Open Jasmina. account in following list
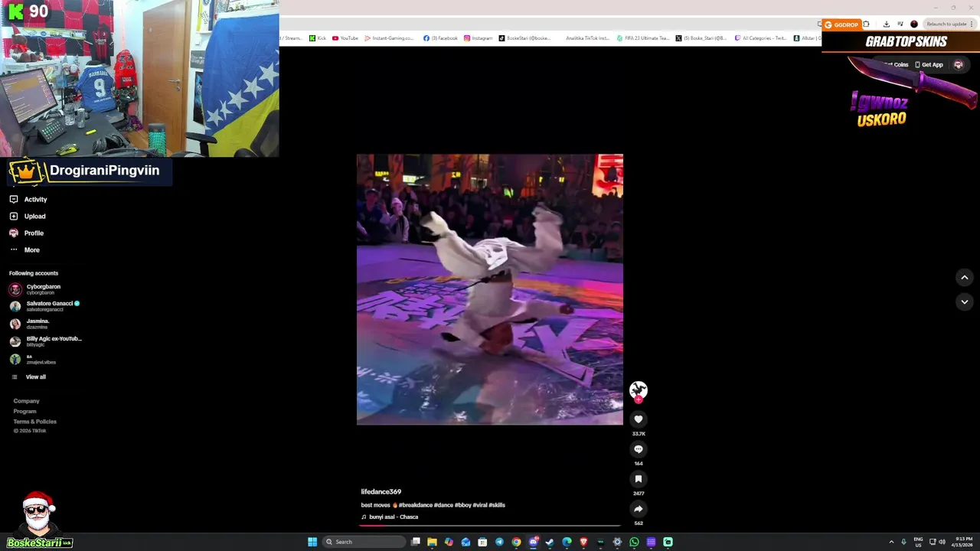Viewport: 980px width, 551px height. tap(29, 323)
